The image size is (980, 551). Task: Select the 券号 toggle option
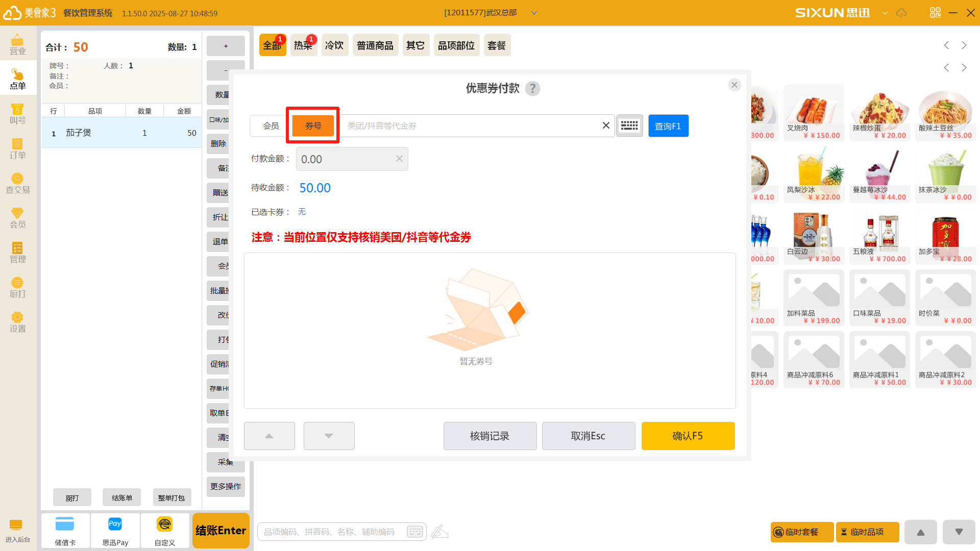point(313,126)
